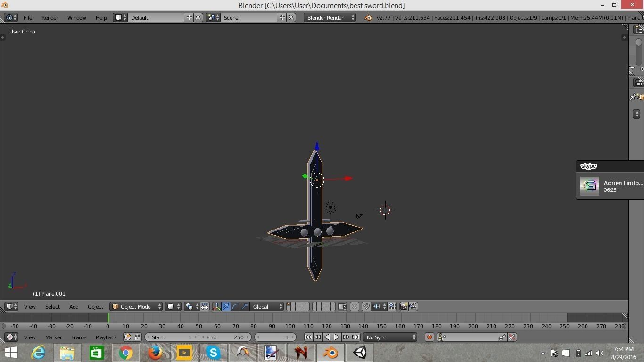Open the Object Mode dropdown

pos(136,306)
